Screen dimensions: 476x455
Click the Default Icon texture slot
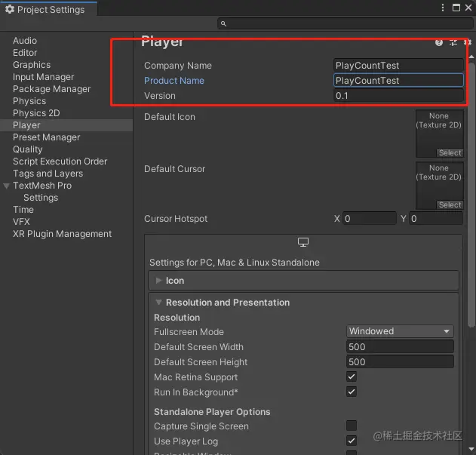click(440, 134)
